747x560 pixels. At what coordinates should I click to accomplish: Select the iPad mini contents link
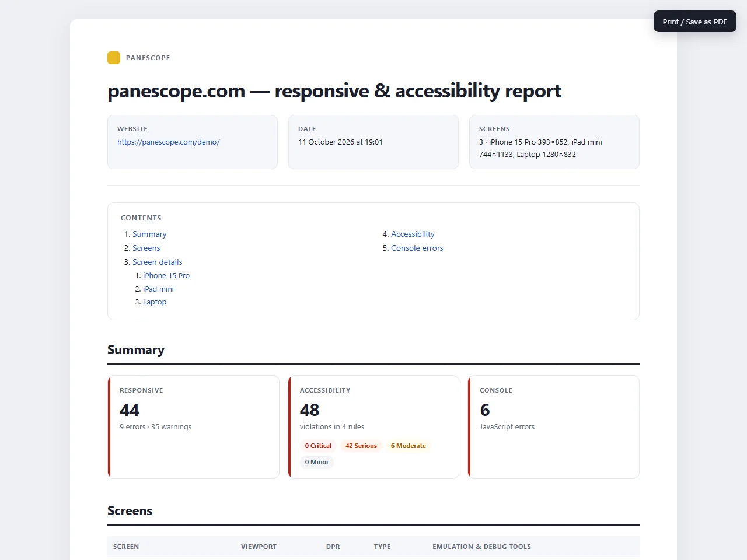tap(158, 289)
